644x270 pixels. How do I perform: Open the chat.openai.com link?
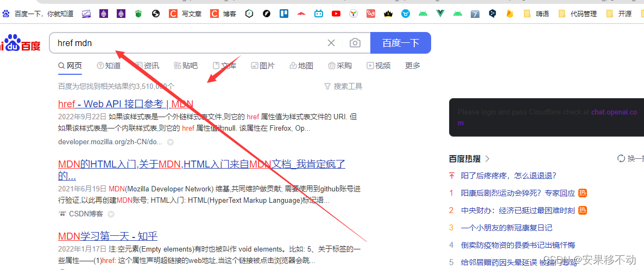click(x=614, y=112)
